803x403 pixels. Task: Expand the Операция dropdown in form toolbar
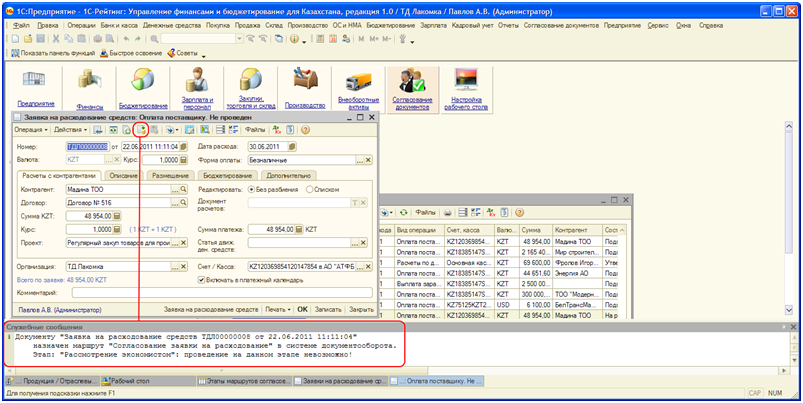click(30, 130)
